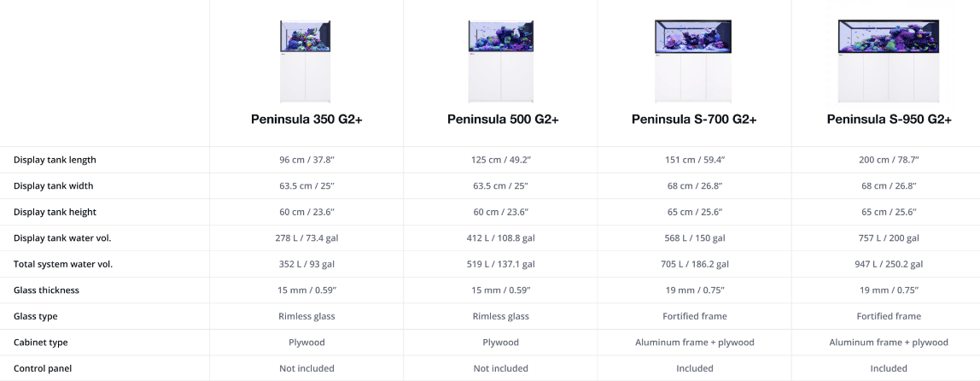Open the Peninsula S-950 G2+ title
Image resolution: width=980 pixels, height=381 pixels.
889,119
